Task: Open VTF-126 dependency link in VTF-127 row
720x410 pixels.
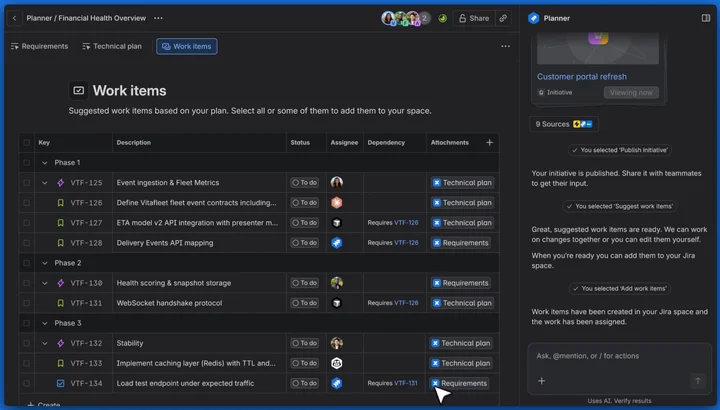Action: coord(406,223)
